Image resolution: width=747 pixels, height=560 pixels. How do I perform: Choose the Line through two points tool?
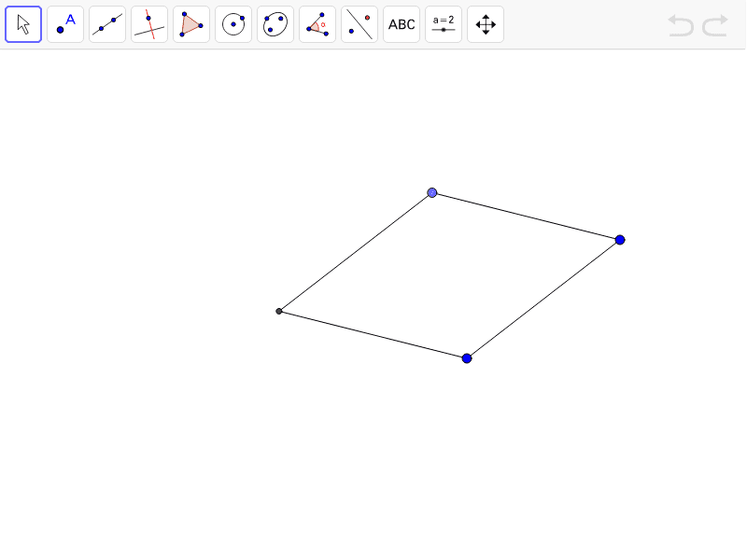click(x=107, y=24)
